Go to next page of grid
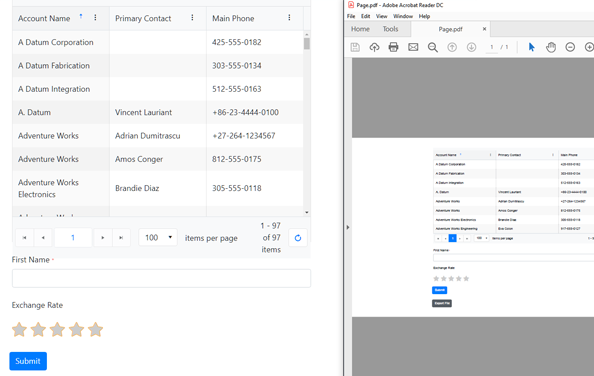Viewport: 594px width, 376px height. (x=103, y=238)
